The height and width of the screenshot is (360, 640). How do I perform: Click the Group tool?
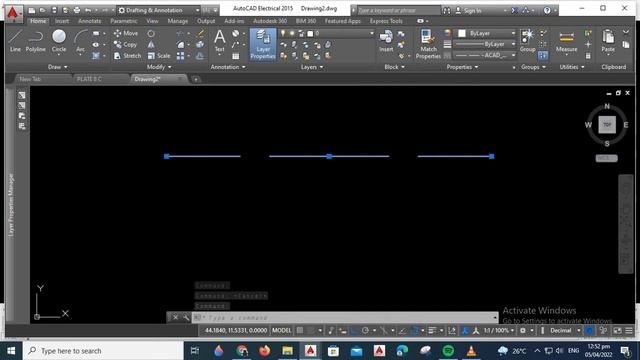(527, 40)
